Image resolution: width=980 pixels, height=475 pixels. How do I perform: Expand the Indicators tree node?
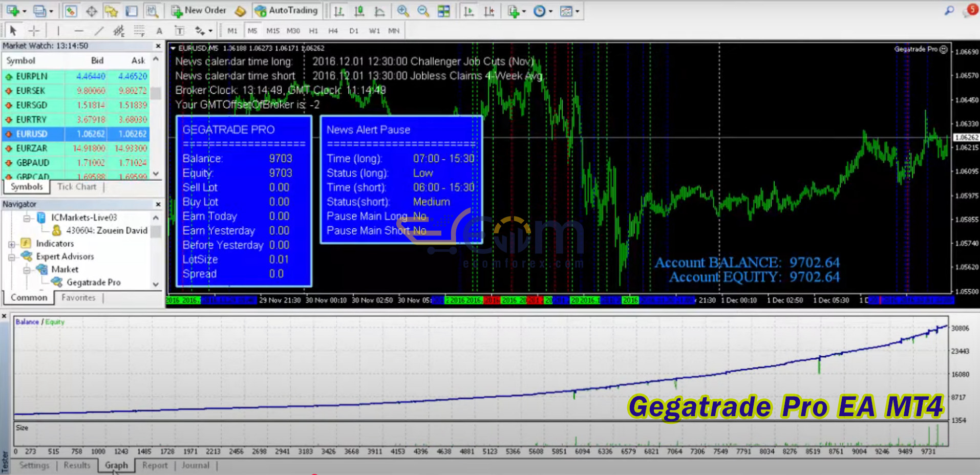click(x=11, y=244)
